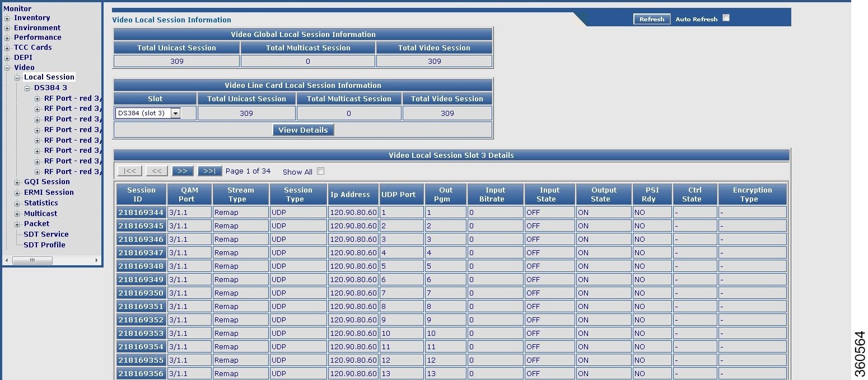Open session ID 218169353
This screenshot has height=380, width=868.
141,334
